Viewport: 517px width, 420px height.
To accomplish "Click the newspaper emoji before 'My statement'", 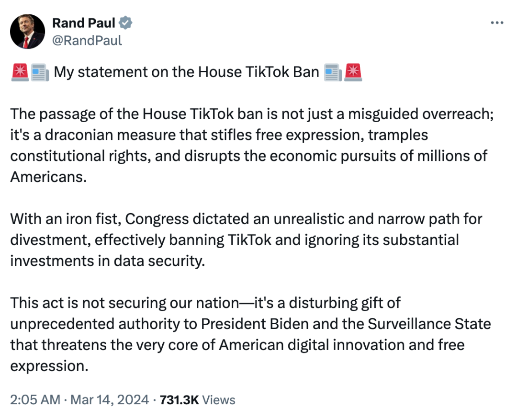I will (x=39, y=72).
